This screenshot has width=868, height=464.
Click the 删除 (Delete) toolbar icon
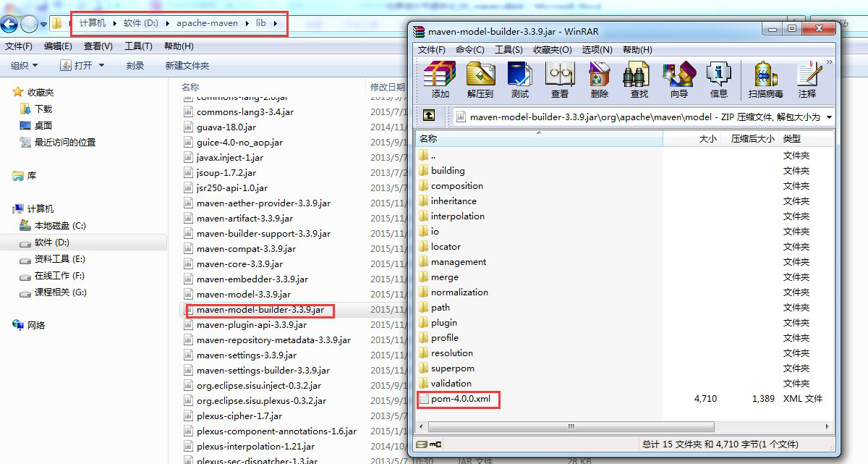(599, 79)
